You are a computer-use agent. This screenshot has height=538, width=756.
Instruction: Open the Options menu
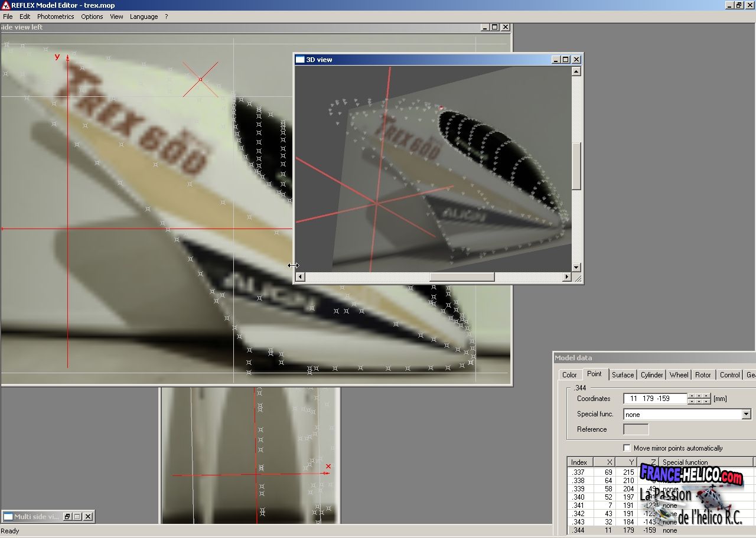[x=92, y=17]
